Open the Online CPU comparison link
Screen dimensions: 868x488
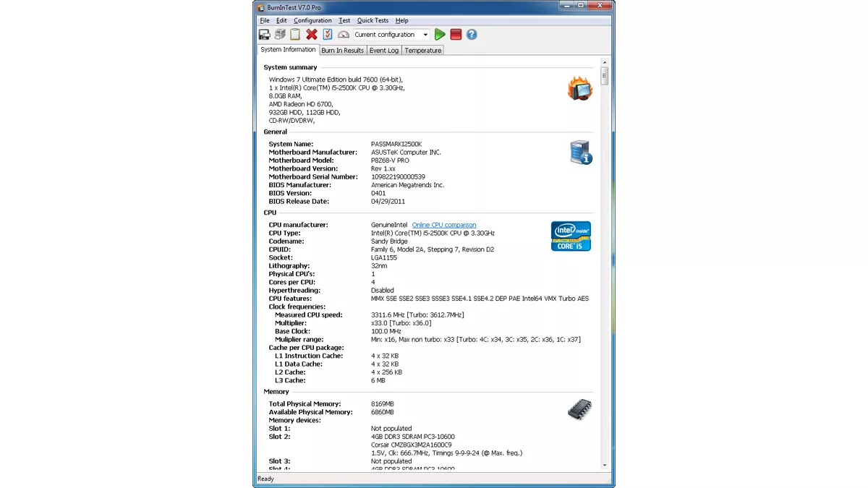[444, 224]
